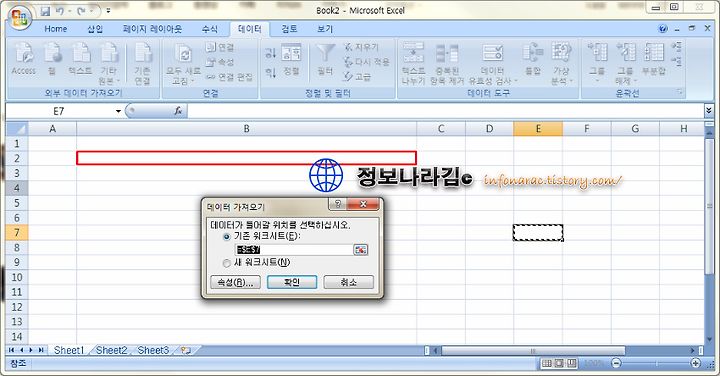Select existing worksheet (기존 워크시트) radio
Screen dimensions: 720x376
point(226,237)
